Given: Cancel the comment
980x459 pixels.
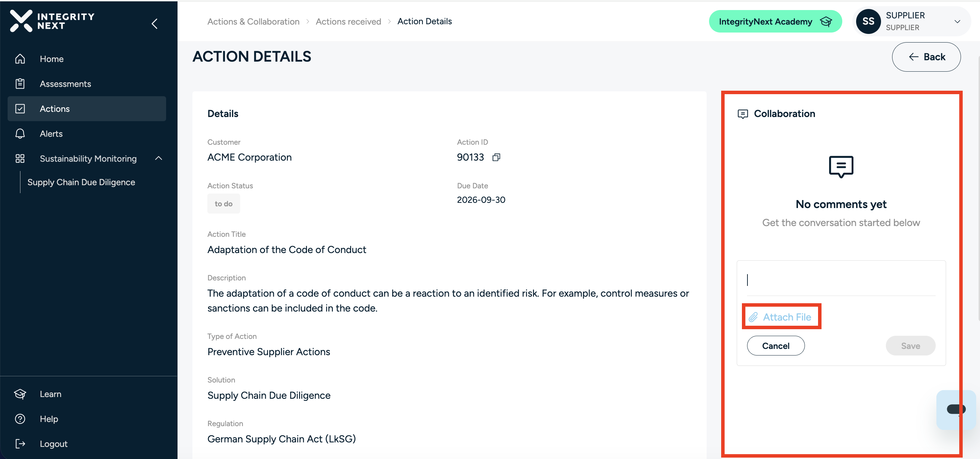Looking at the screenshot, I should (775, 345).
